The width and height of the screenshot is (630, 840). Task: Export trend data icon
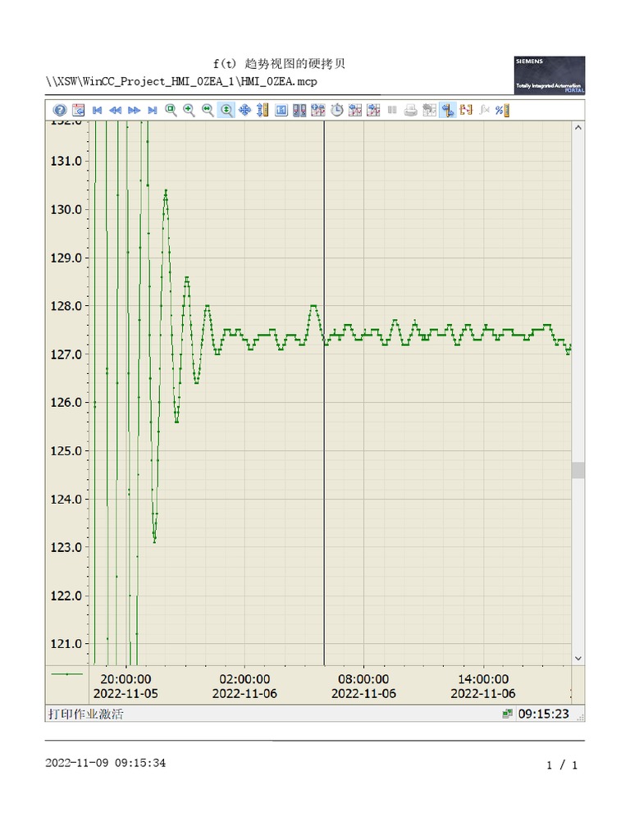click(429, 111)
